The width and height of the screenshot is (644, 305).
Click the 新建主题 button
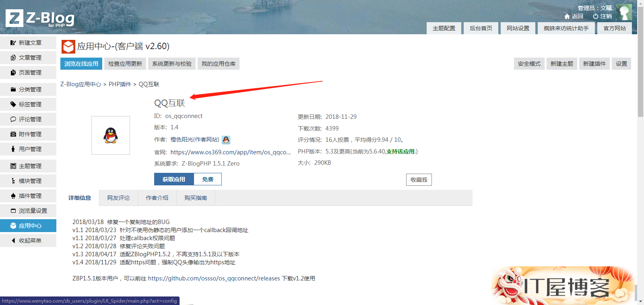tap(562, 64)
